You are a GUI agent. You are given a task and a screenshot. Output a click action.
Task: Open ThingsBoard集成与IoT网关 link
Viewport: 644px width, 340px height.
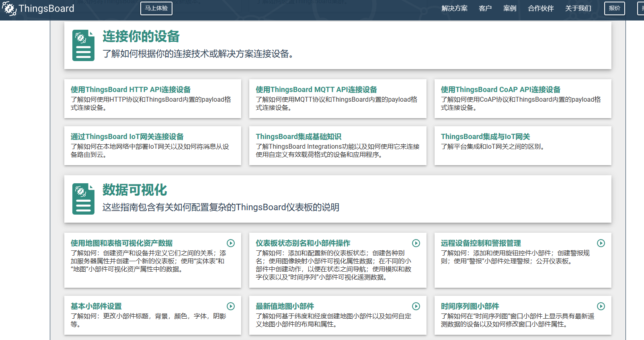pos(485,137)
